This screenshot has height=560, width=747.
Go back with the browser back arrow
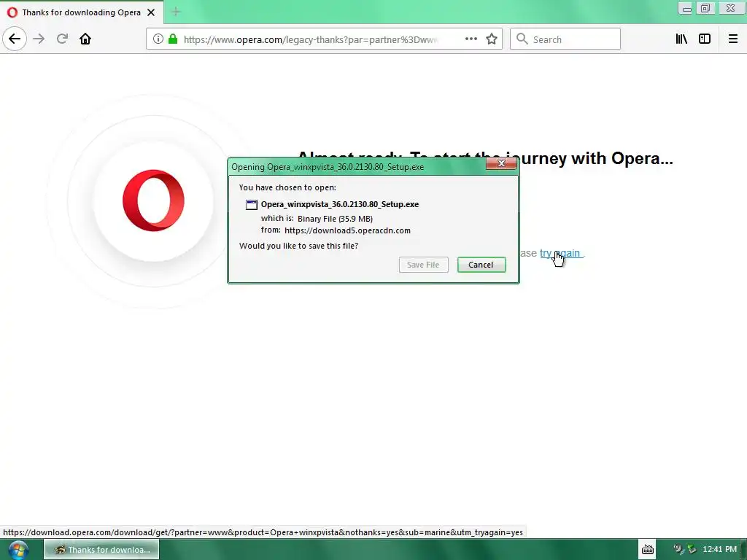tap(15, 39)
